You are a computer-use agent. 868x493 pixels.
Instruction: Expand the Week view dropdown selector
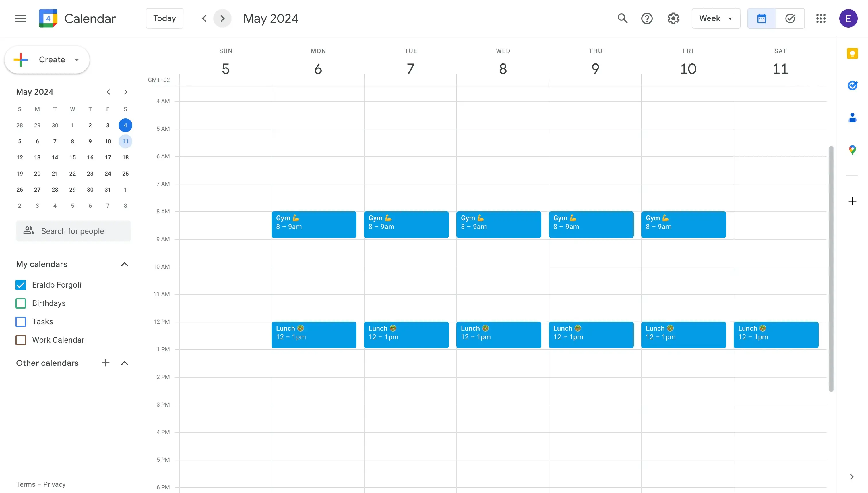point(715,18)
